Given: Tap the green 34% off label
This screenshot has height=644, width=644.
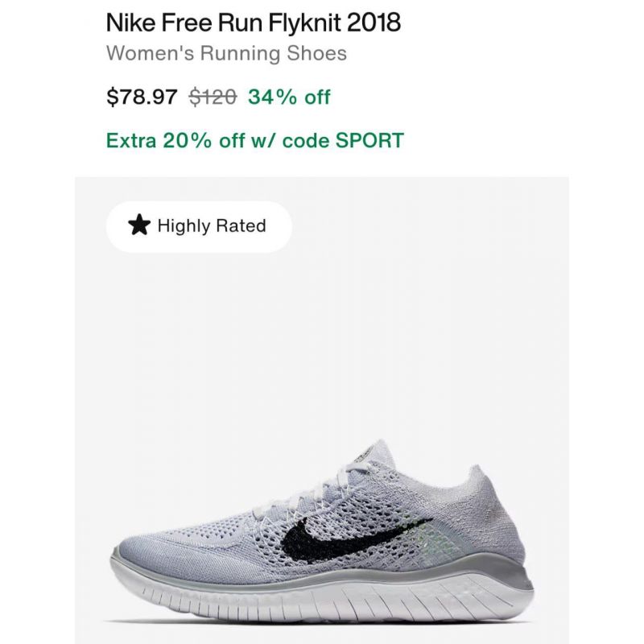Looking at the screenshot, I should point(289,97).
